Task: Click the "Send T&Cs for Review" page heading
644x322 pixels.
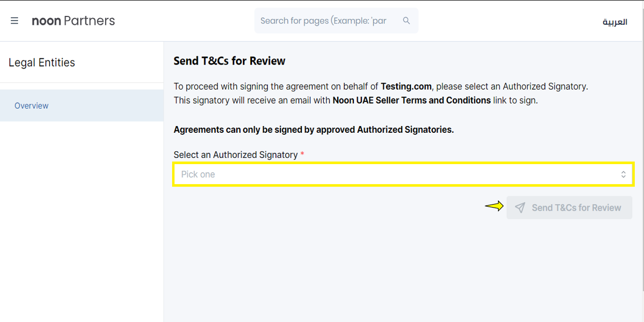Action: [x=230, y=61]
